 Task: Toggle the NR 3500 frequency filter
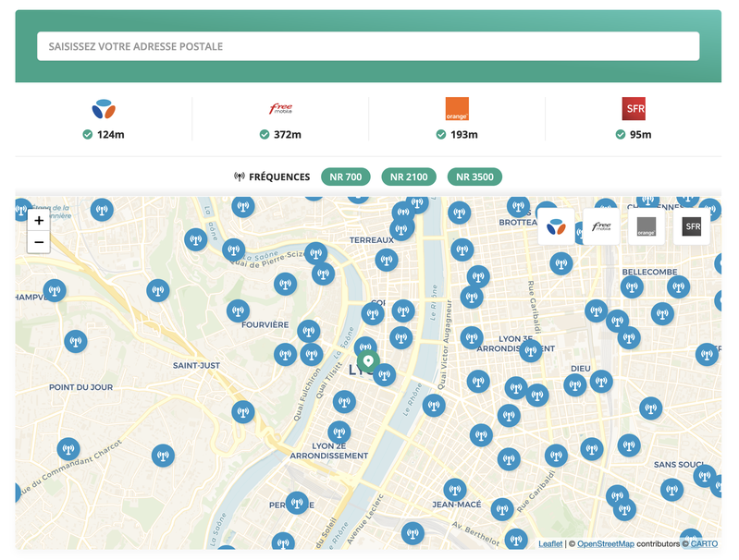pyautogui.click(x=474, y=177)
